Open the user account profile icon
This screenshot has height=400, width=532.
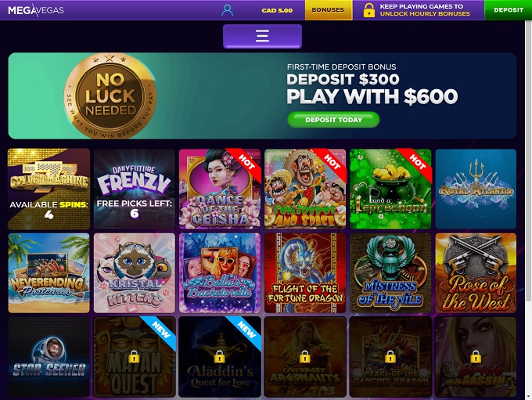click(228, 10)
